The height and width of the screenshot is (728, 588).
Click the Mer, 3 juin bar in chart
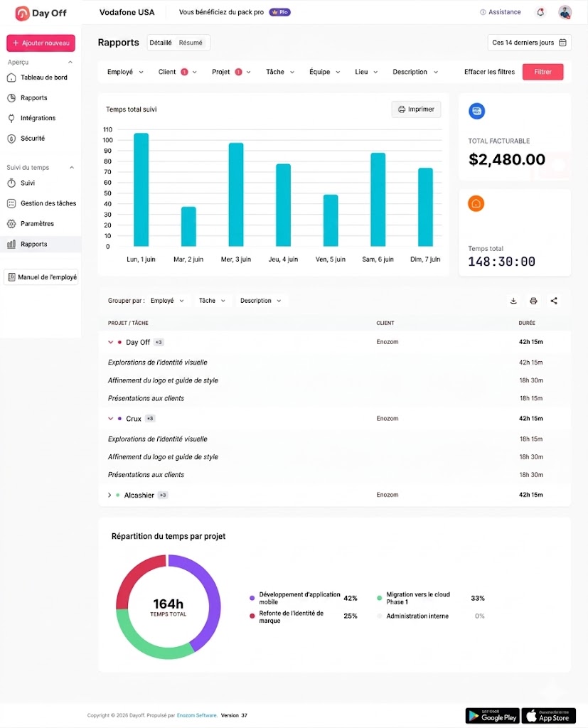pyautogui.click(x=236, y=195)
